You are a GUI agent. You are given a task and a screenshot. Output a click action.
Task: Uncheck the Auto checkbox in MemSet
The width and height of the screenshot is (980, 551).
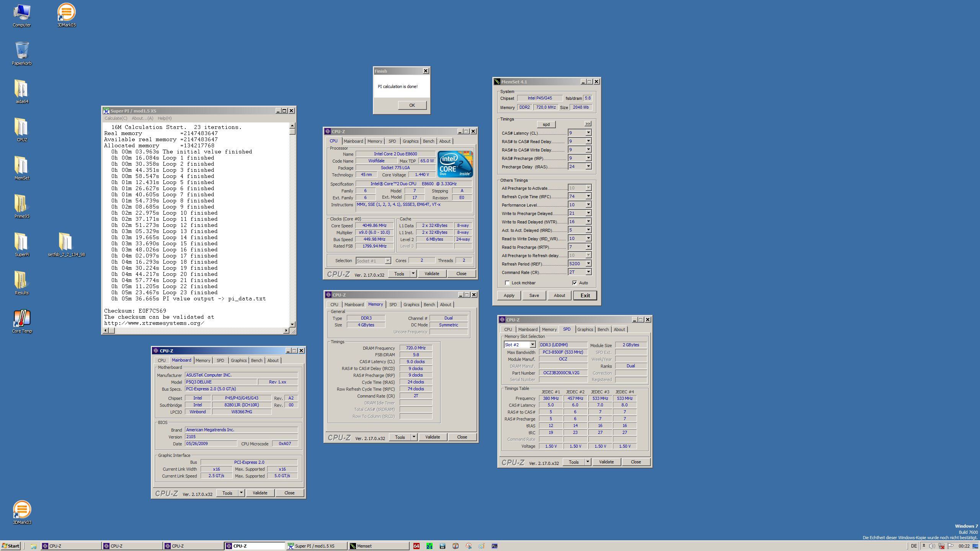(x=575, y=283)
